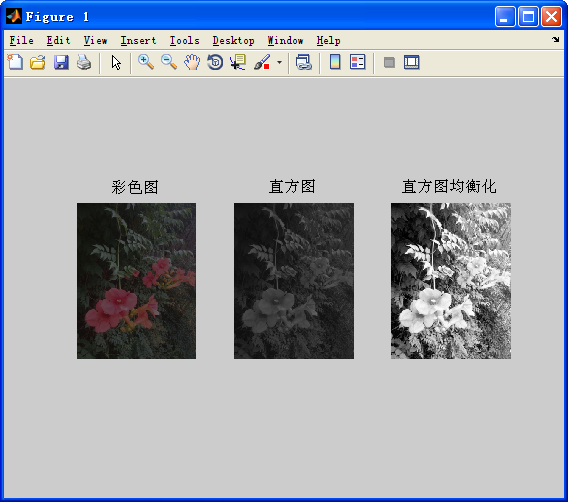Insert Colorbar from the toolbar
The height and width of the screenshot is (502, 568).
tap(335, 62)
